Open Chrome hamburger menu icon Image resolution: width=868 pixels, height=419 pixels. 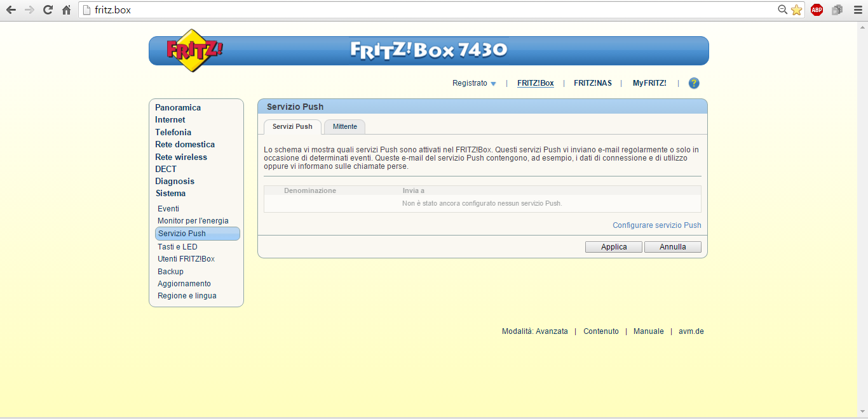click(857, 10)
